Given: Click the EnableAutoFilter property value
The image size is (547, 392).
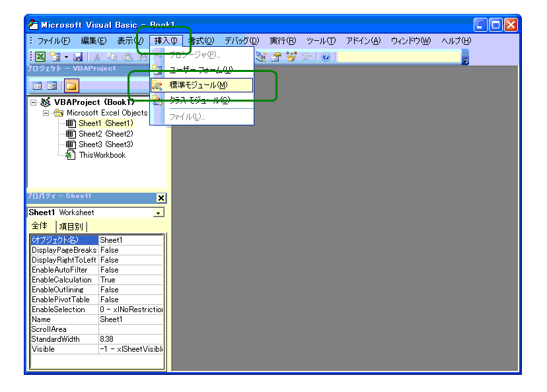Looking at the screenshot, I should tap(131, 270).
